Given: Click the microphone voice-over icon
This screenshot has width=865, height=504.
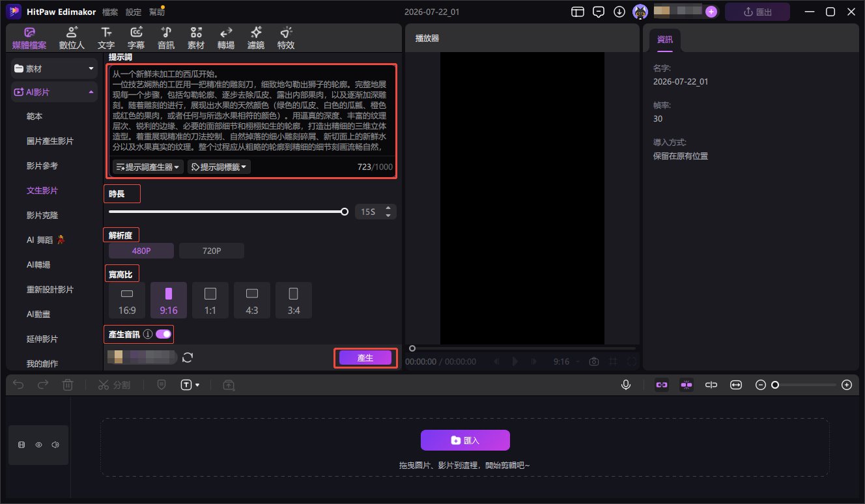Looking at the screenshot, I should point(626,385).
